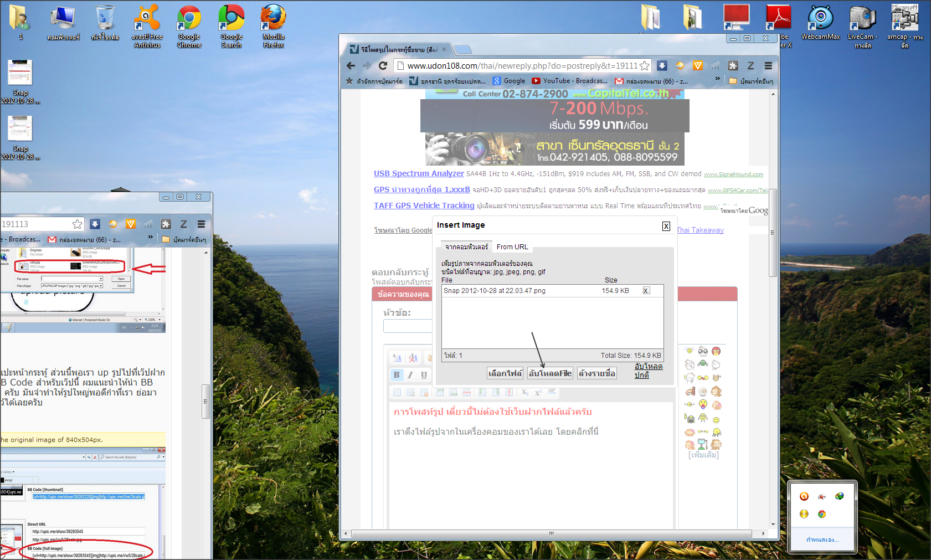Open the บุ๊คมาร์คอื่นๆ bookmarks folder in the left window

pos(184,240)
